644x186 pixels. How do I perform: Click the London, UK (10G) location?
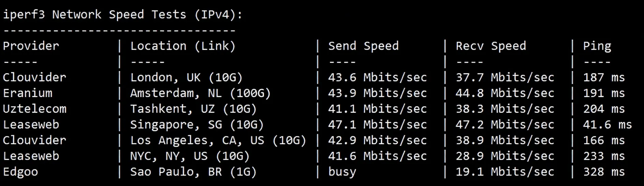(186, 78)
